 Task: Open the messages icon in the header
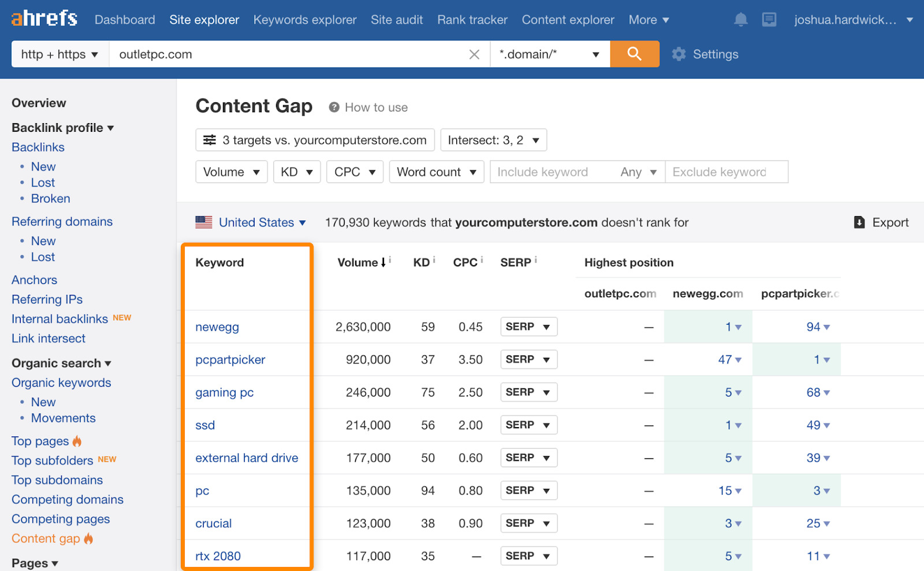769,20
